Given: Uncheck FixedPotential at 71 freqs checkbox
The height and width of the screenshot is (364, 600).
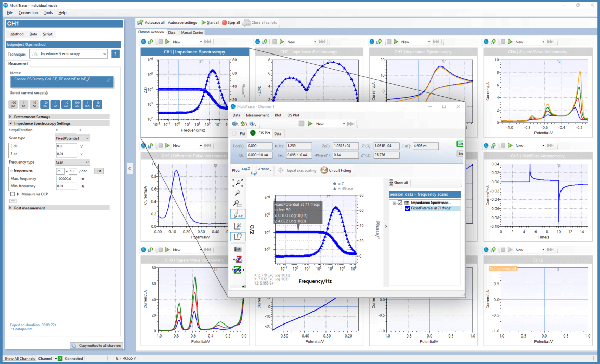Looking at the screenshot, I should pyautogui.click(x=407, y=208).
